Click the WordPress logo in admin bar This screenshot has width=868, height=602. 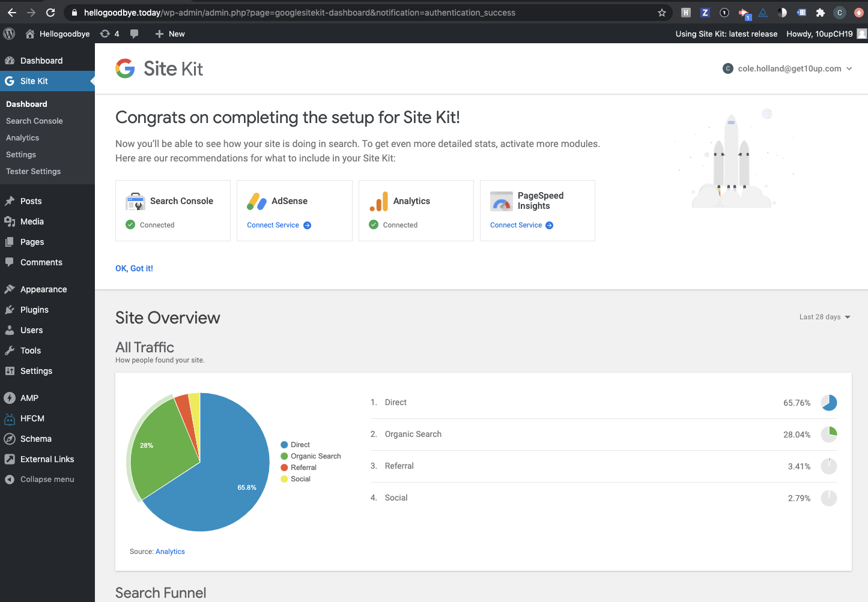pyautogui.click(x=9, y=34)
